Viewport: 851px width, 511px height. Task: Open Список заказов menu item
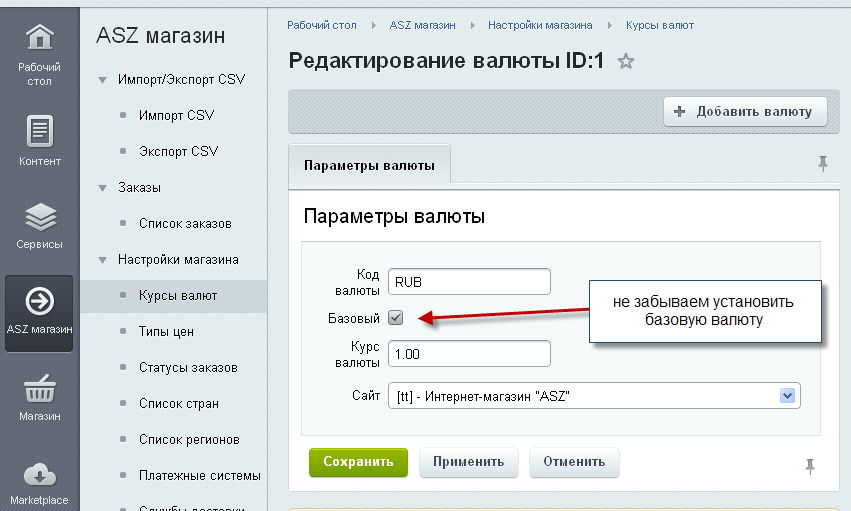[x=185, y=223]
